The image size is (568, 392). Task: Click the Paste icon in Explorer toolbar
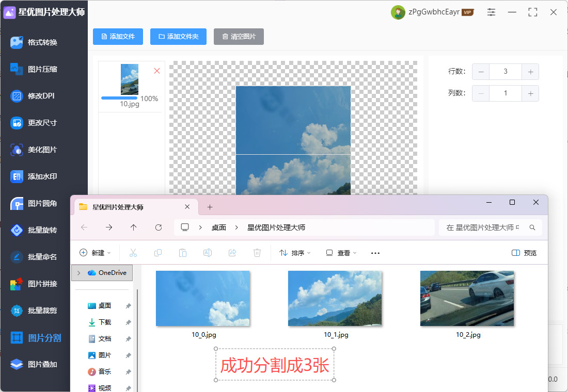pyautogui.click(x=183, y=253)
